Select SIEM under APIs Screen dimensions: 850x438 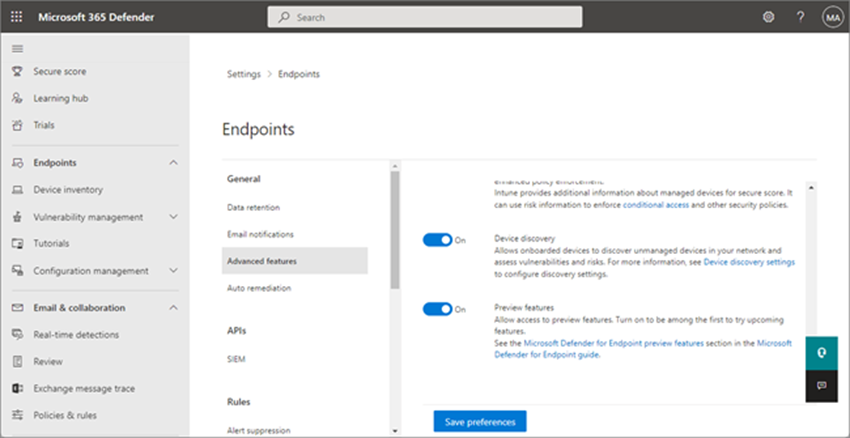click(x=236, y=358)
